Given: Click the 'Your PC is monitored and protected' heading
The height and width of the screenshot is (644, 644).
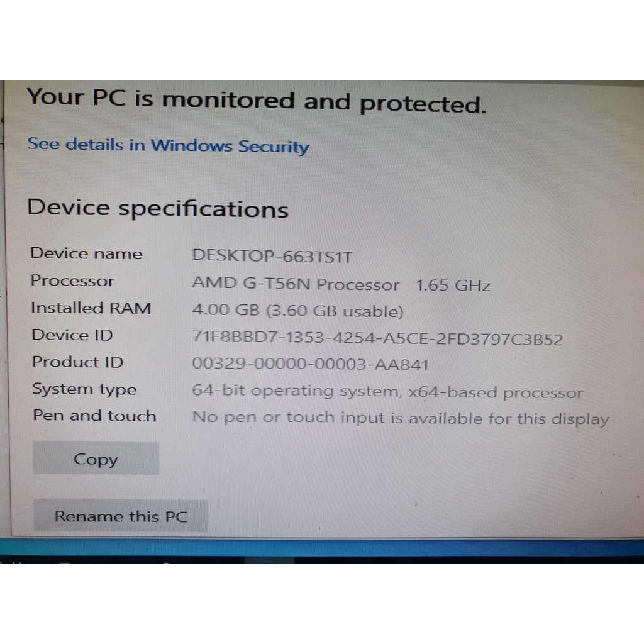Looking at the screenshot, I should point(257,101).
